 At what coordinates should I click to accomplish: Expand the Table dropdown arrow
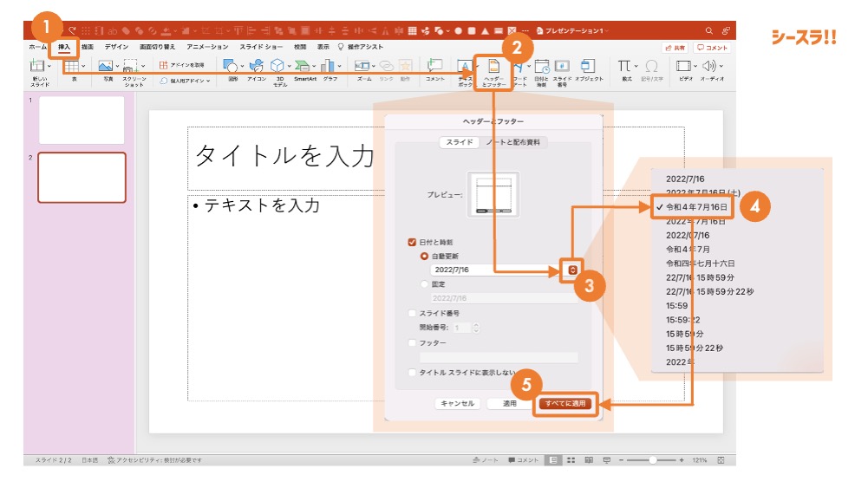pos(83,67)
